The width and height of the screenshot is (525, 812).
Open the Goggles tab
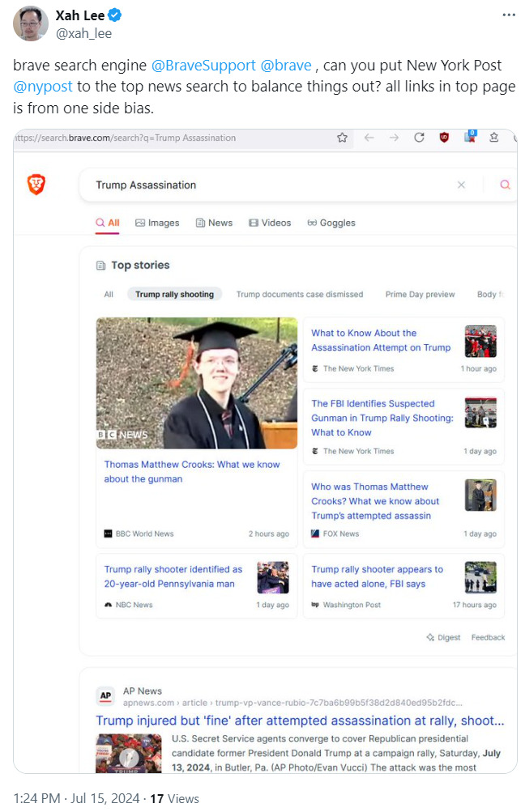331,223
